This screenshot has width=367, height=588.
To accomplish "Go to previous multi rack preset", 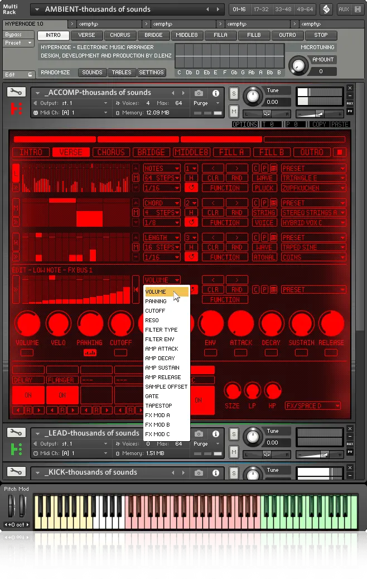I will 208,9.
